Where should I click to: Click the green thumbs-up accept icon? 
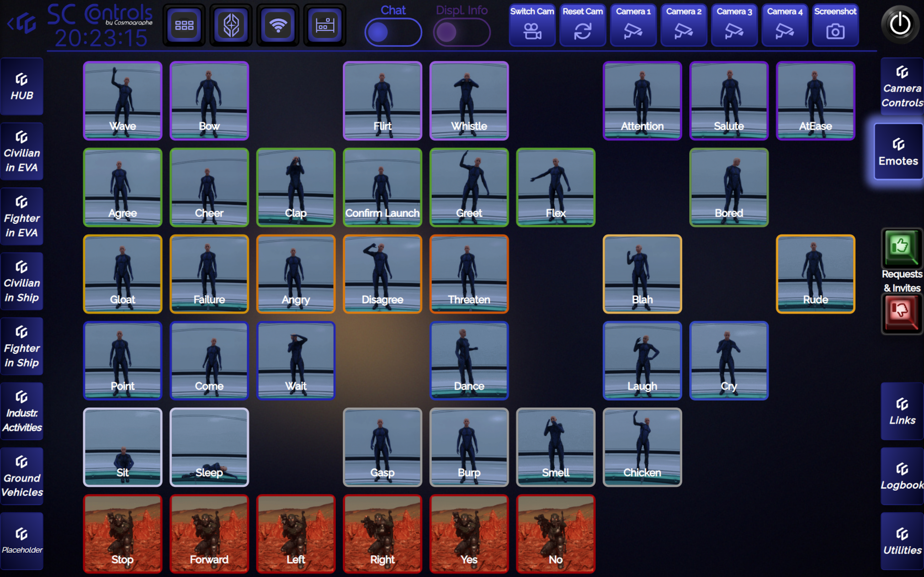(902, 248)
